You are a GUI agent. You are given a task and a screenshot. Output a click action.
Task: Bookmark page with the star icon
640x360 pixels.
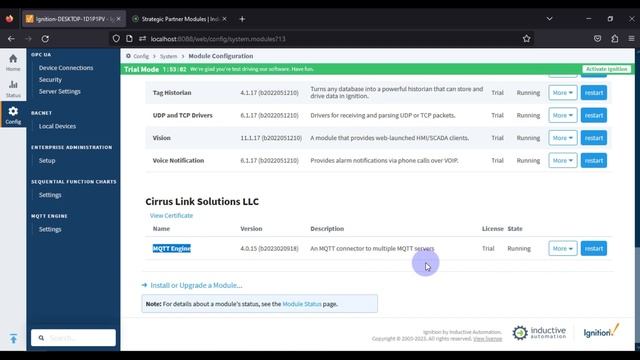coord(527,39)
